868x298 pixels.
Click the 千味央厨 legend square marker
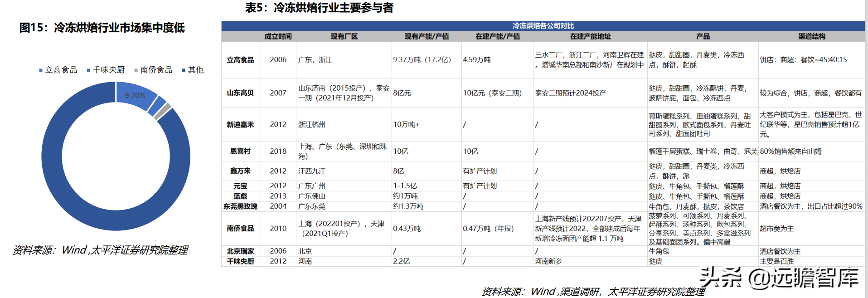(88, 70)
